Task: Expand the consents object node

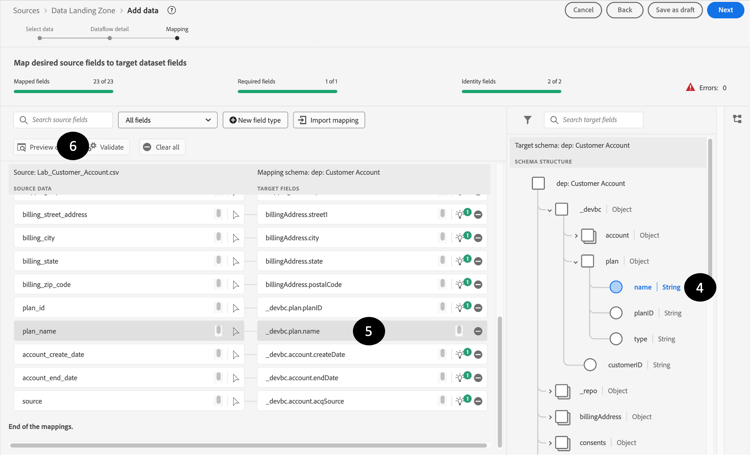Action: pos(550,443)
